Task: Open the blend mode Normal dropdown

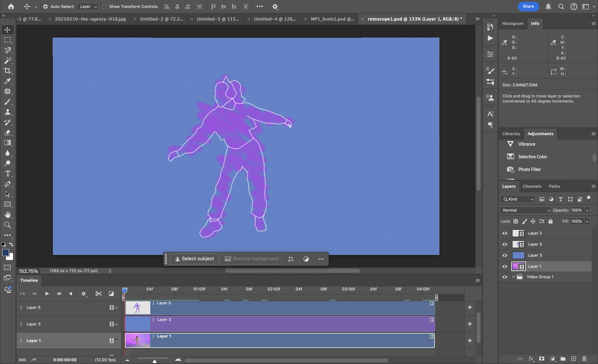Action: pos(526,210)
